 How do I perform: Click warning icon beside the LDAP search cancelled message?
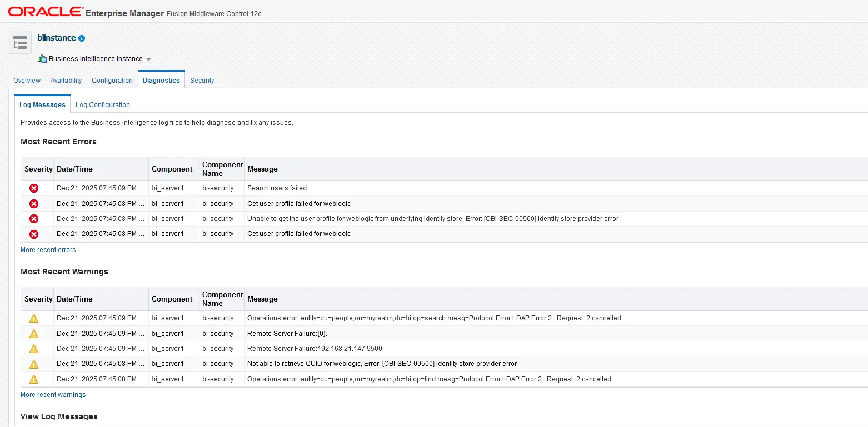(x=34, y=318)
